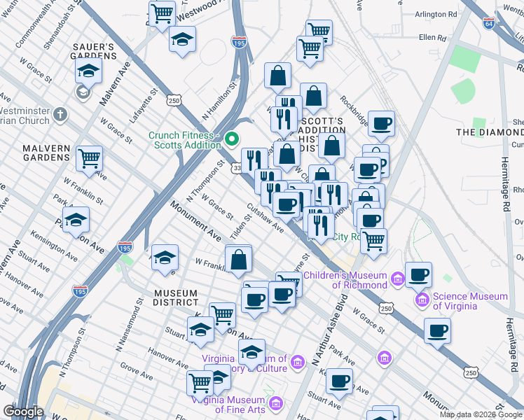Screen dimensions: 524x420
Task: Open the museum pin east of N Arthur Ashe Blvd
Action: click(385, 358)
